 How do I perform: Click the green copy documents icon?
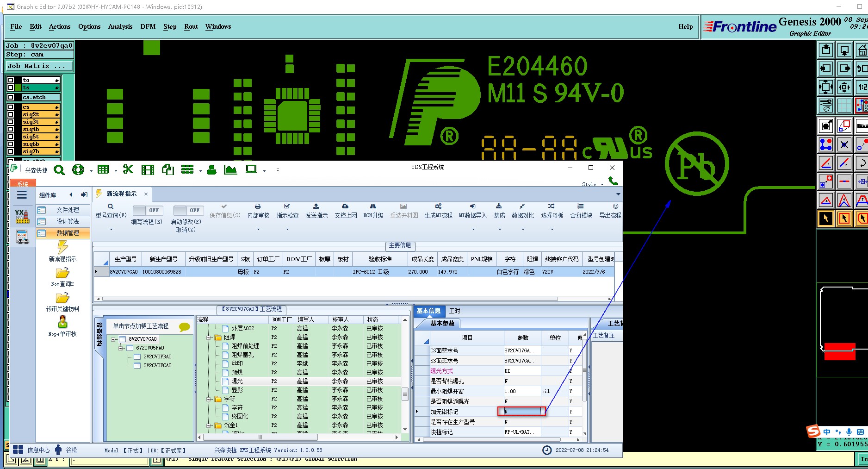167,170
